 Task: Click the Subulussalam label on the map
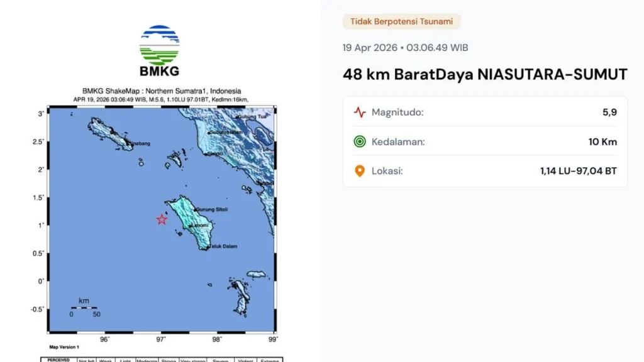pyautogui.click(x=226, y=133)
